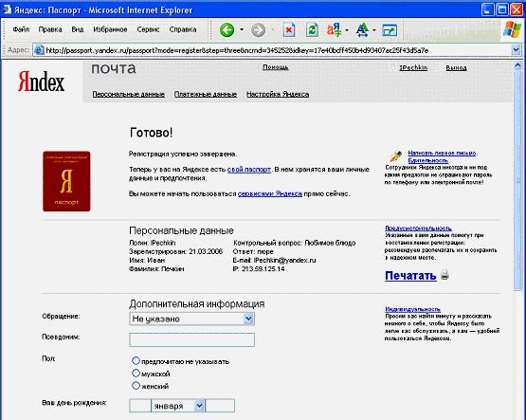This screenshot has width=526, height=420.
Task: Open the Правка menu
Action: (x=50, y=29)
